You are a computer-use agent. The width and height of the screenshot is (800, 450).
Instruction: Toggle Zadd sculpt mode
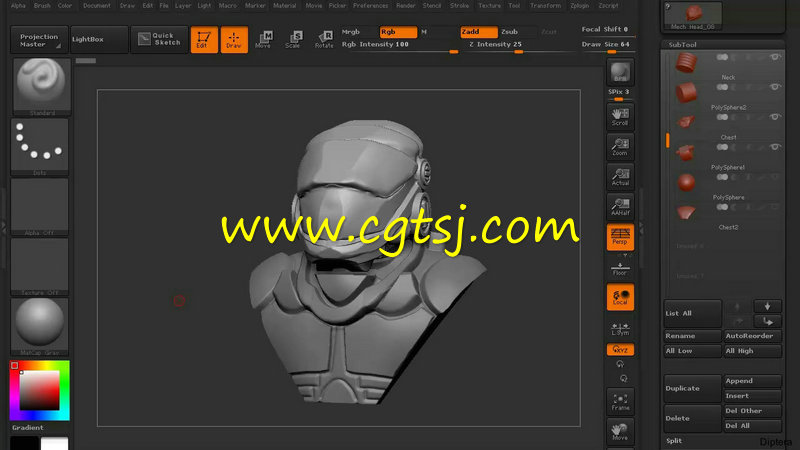coord(479,32)
